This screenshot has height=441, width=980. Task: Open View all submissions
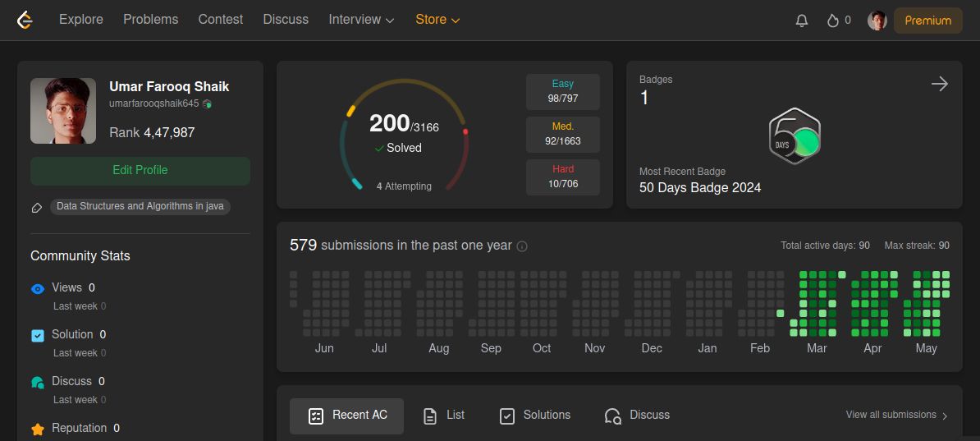click(x=897, y=416)
